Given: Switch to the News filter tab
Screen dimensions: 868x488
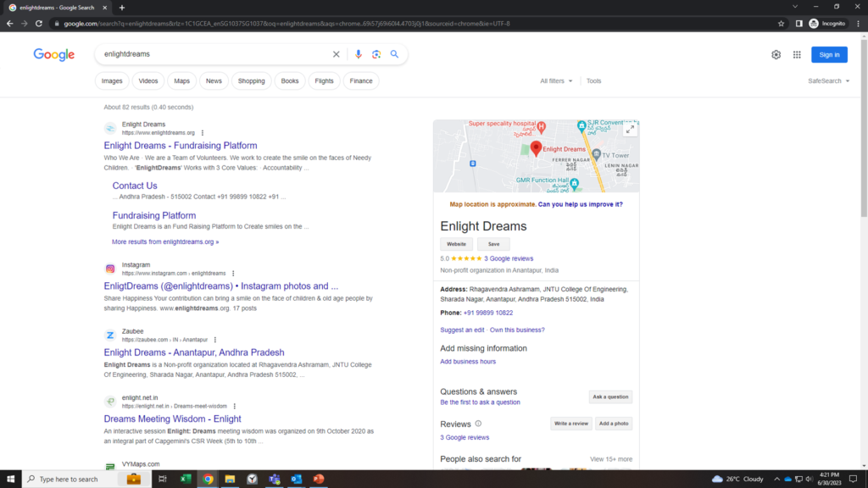Looking at the screenshot, I should 214,81.
